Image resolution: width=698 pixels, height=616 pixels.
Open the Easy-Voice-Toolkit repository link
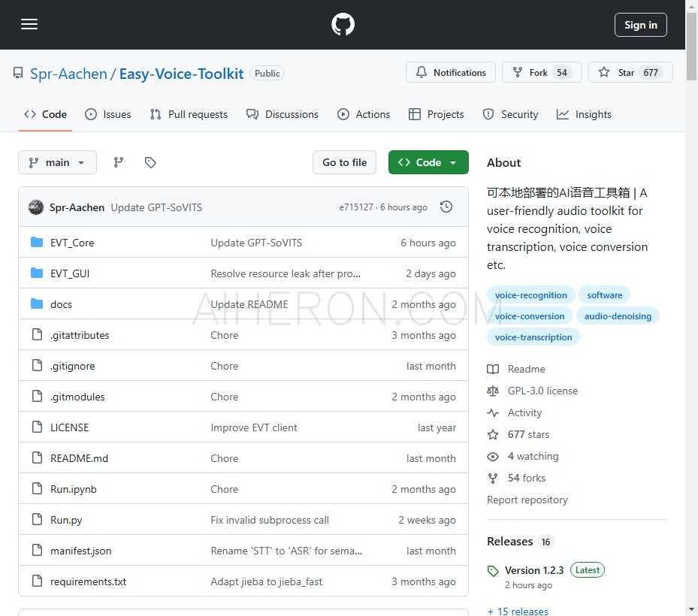[181, 74]
